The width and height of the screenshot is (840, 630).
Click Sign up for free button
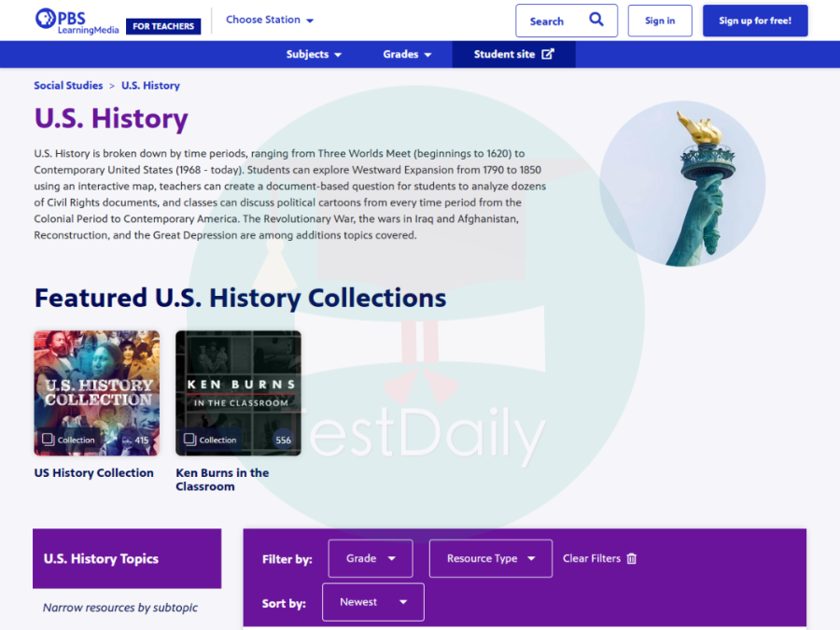[754, 21]
